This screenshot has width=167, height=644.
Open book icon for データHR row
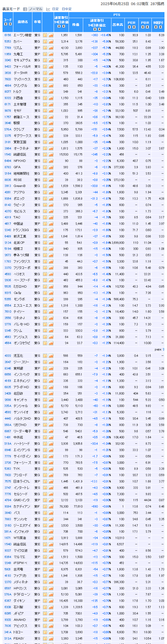45,73
